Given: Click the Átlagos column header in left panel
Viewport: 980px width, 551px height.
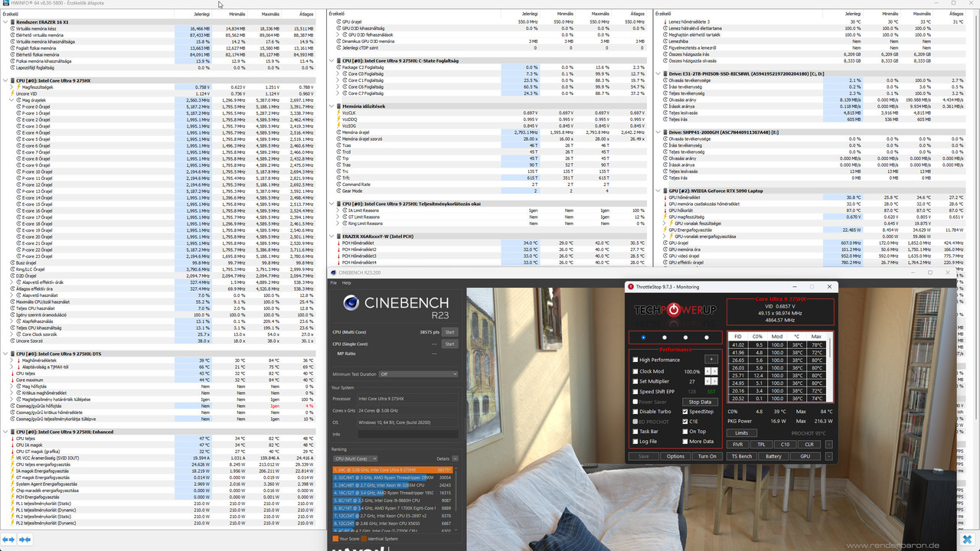Looking at the screenshot, I should click(x=306, y=14).
